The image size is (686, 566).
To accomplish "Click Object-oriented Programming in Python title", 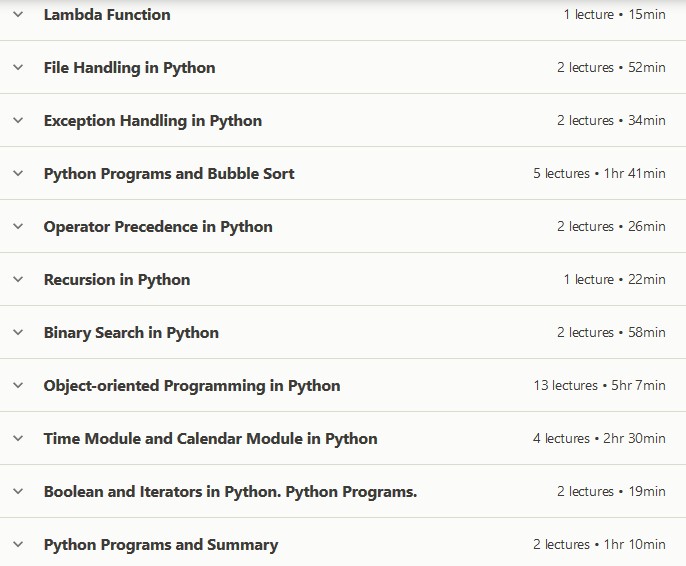I will [x=192, y=386].
